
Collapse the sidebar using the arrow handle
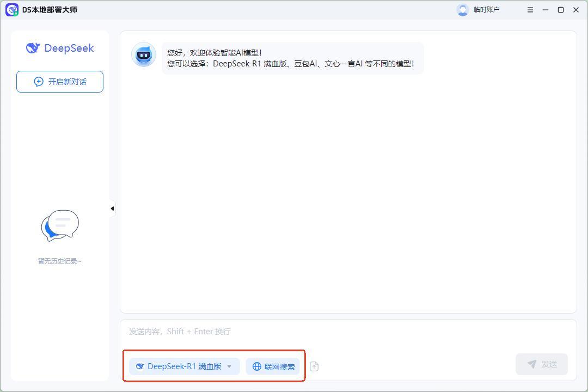112,209
